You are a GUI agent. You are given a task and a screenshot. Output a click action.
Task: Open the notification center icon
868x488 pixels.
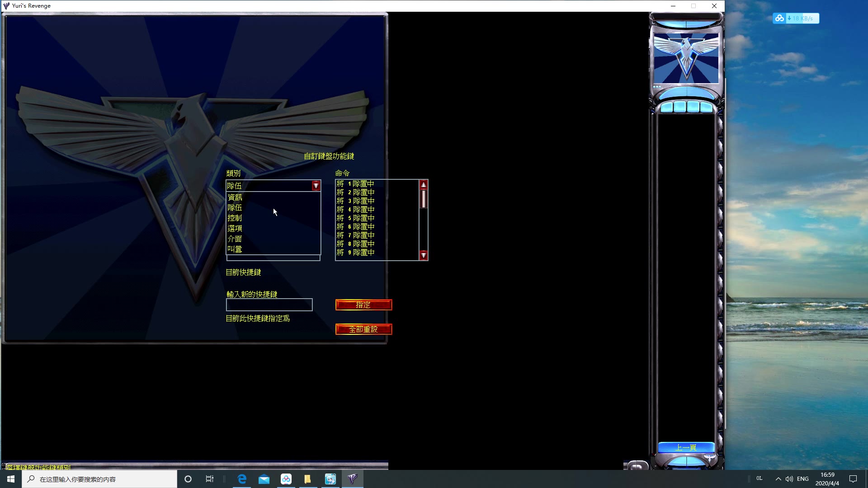pyautogui.click(x=853, y=479)
